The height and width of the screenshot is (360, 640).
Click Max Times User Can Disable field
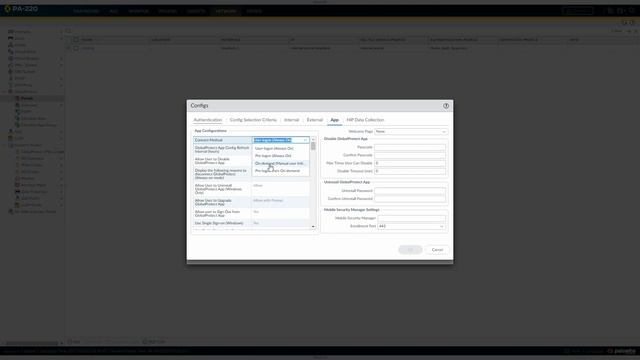(410, 163)
